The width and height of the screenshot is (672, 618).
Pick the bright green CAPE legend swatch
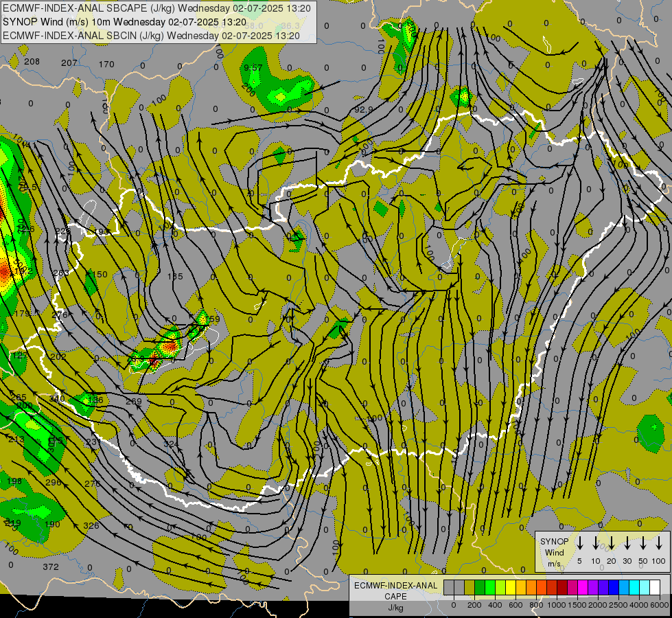point(490,588)
